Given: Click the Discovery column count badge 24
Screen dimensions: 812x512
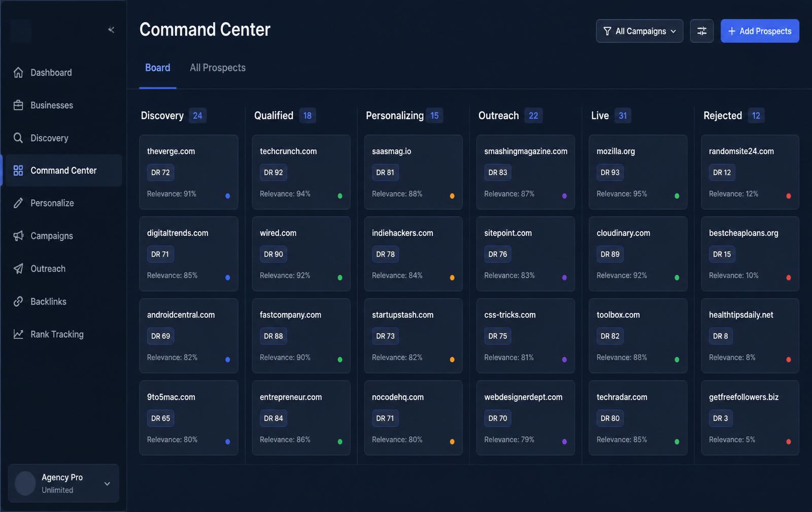Looking at the screenshot, I should click(197, 116).
